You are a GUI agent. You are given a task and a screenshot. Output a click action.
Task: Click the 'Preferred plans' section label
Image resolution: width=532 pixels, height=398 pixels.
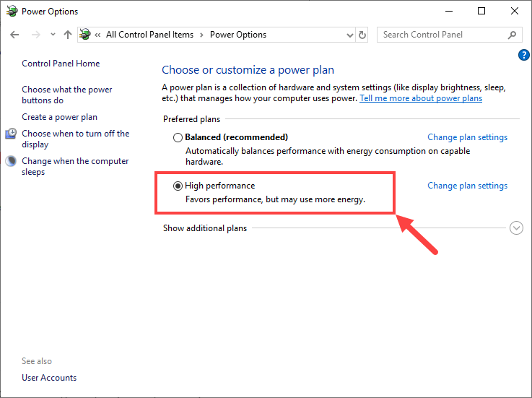point(191,119)
